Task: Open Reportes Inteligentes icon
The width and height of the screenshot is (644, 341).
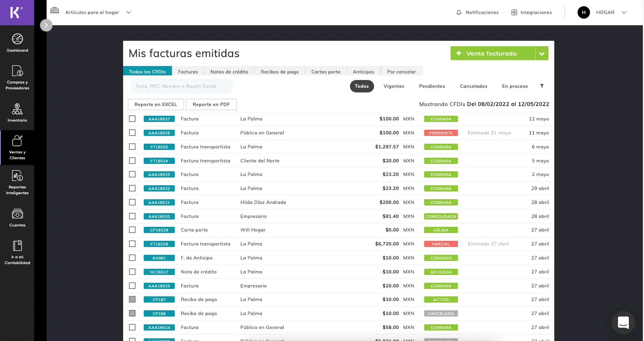Action: pyautogui.click(x=17, y=176)
